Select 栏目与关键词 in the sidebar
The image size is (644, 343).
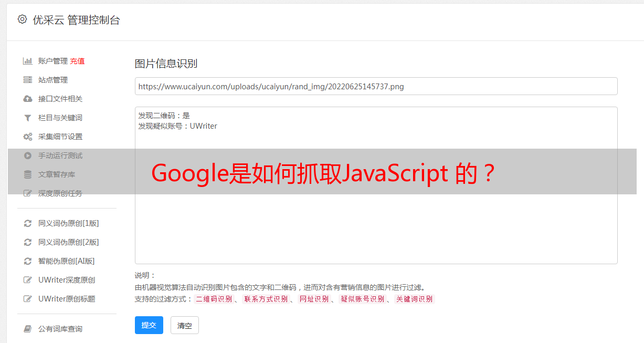pyautogui.click(x=60, y=118)
